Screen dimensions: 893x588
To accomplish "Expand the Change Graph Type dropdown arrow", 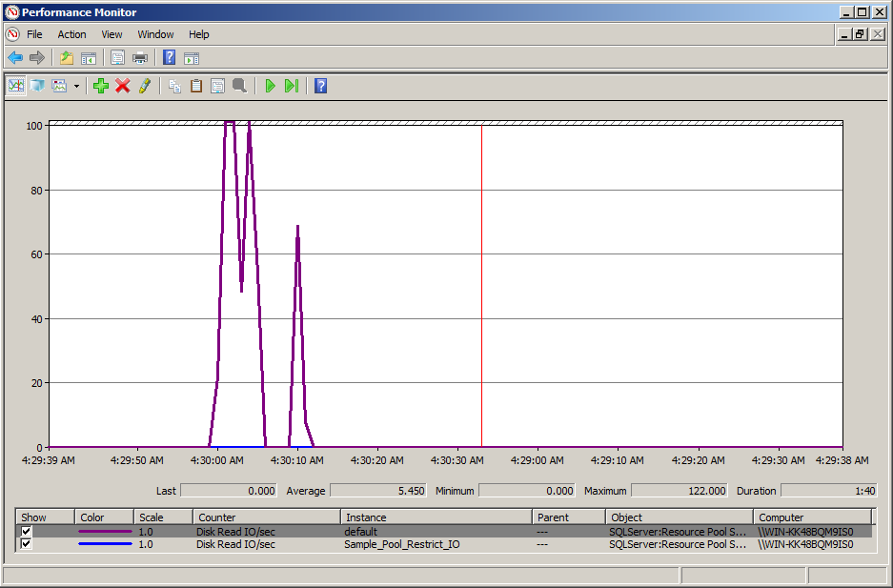I will tap(76, 86).
